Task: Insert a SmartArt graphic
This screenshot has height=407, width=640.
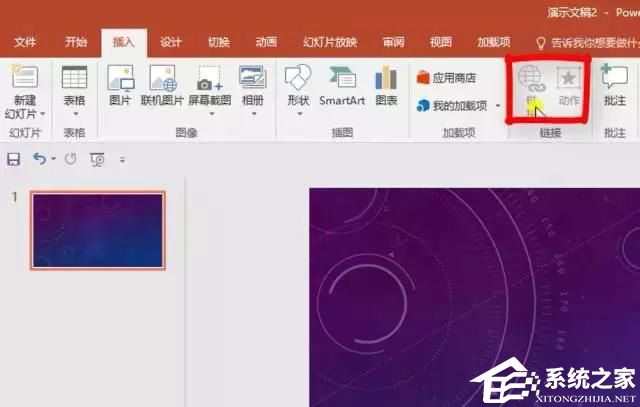Action: (342, 85)
